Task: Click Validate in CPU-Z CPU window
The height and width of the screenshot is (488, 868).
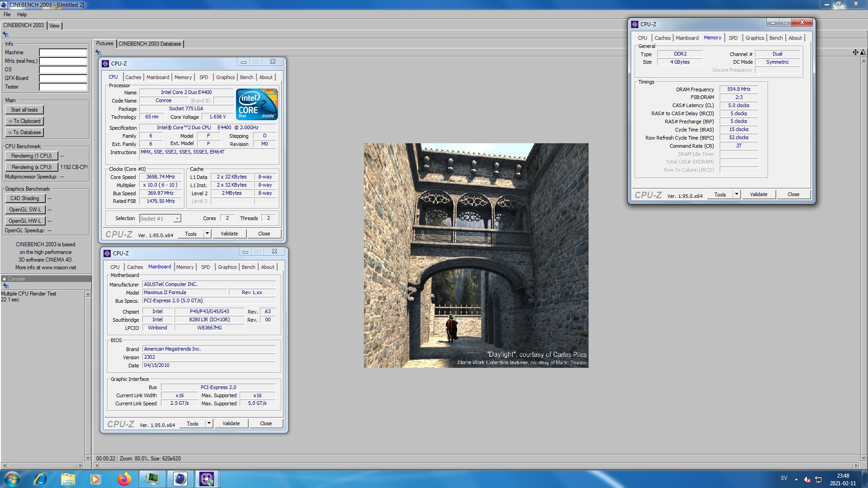Action: pyautogui.click(x=229, y=234)
